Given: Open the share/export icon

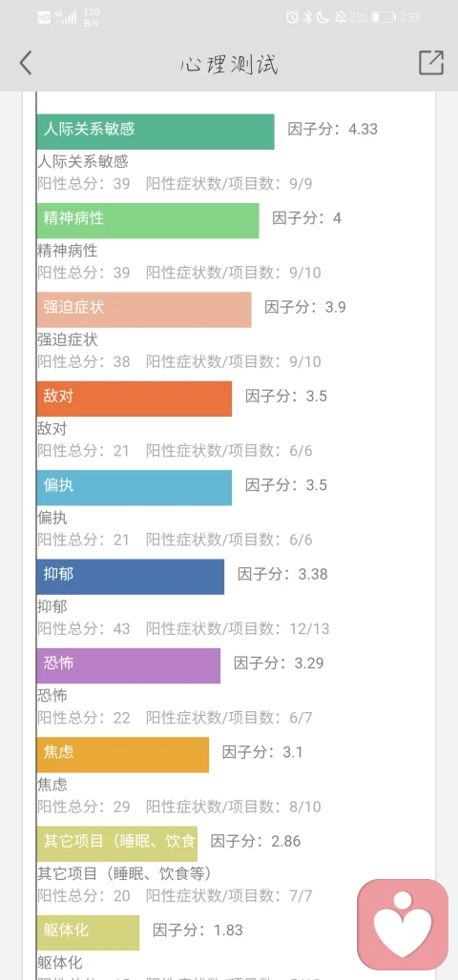Looking at the screenshot, I should [431, 63].
